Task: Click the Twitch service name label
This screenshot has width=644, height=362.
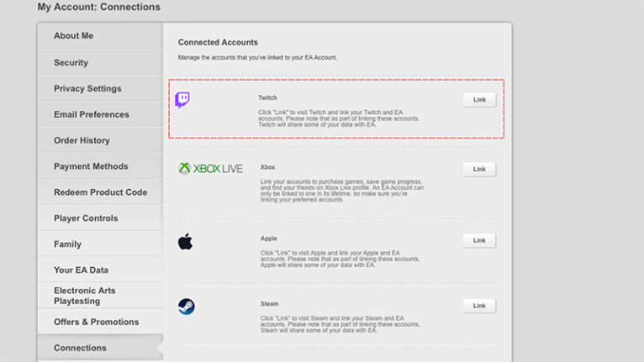Action: coord(267,97)
